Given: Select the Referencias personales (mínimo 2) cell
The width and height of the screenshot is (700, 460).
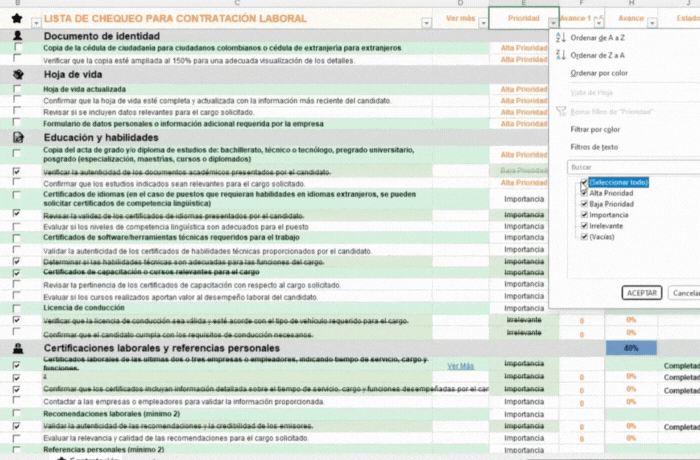Looking at the screenshot, I should click(x=104, y=449).
